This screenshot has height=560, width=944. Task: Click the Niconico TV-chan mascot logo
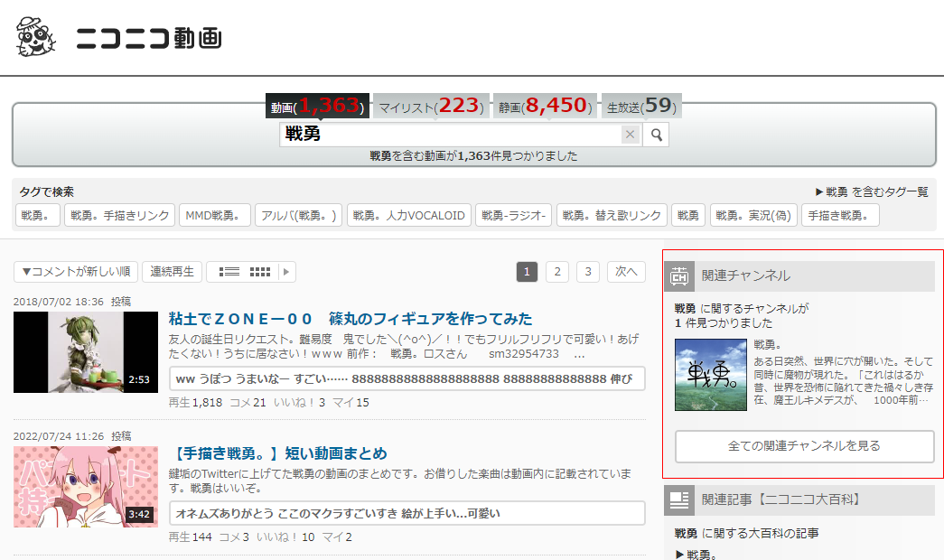(35, 37)
